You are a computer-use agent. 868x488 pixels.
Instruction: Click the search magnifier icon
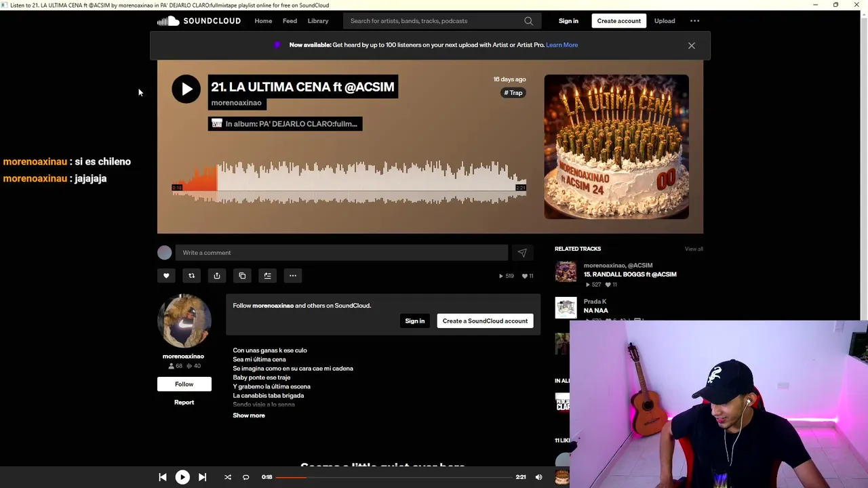pos(528,21)
